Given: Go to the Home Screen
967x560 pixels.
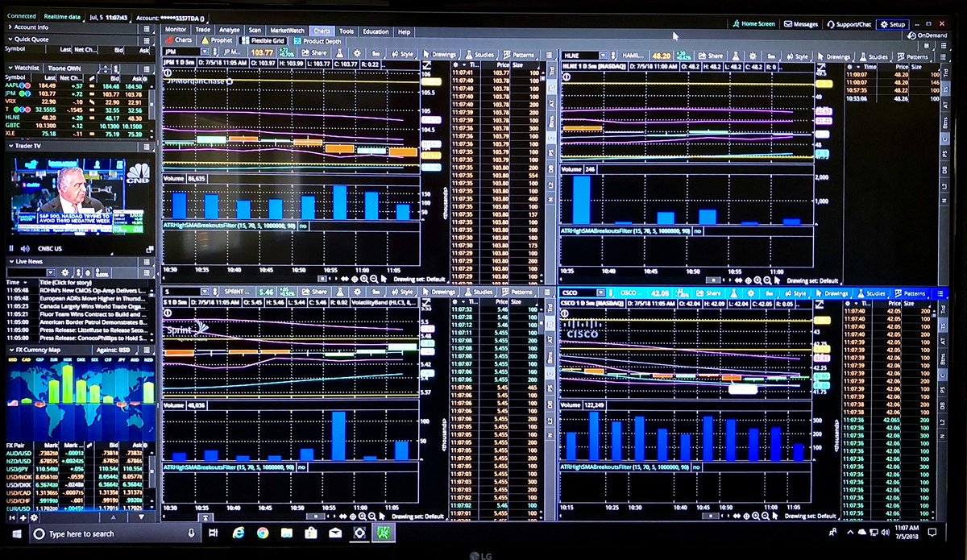Looking at the screenshot, I should [x=754, y=24].
